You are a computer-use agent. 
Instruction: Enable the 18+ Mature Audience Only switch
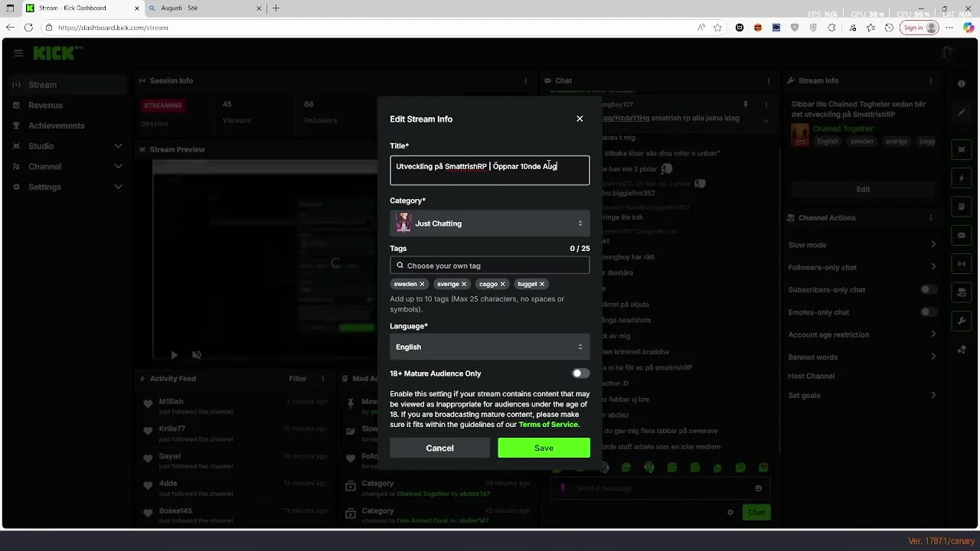pyautogui.click(x=581, y=373)
